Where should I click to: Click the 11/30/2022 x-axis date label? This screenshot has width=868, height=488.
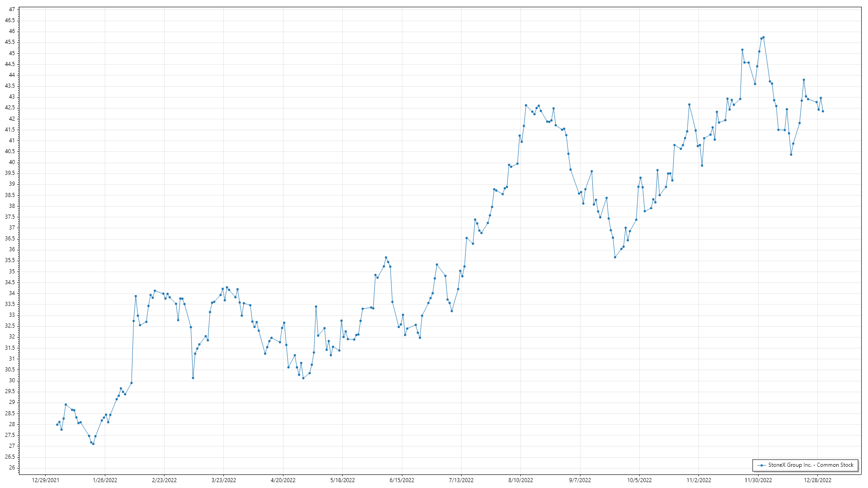(758, 480)
